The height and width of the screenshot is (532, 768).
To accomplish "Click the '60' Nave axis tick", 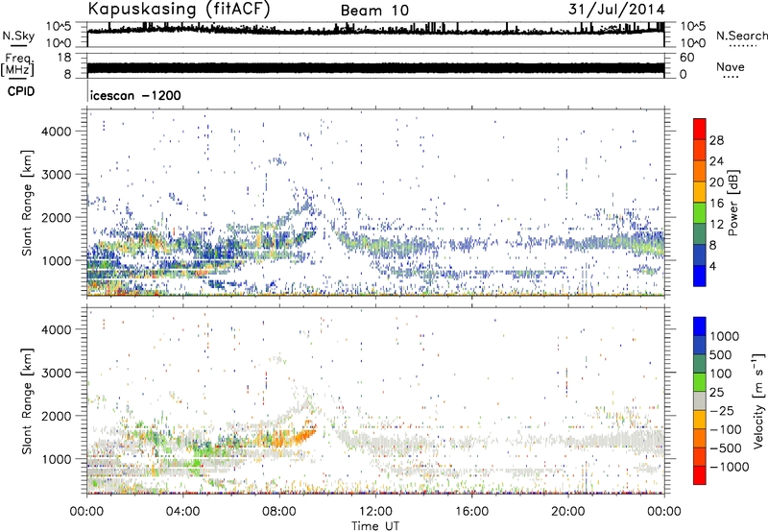I will 686,58.
